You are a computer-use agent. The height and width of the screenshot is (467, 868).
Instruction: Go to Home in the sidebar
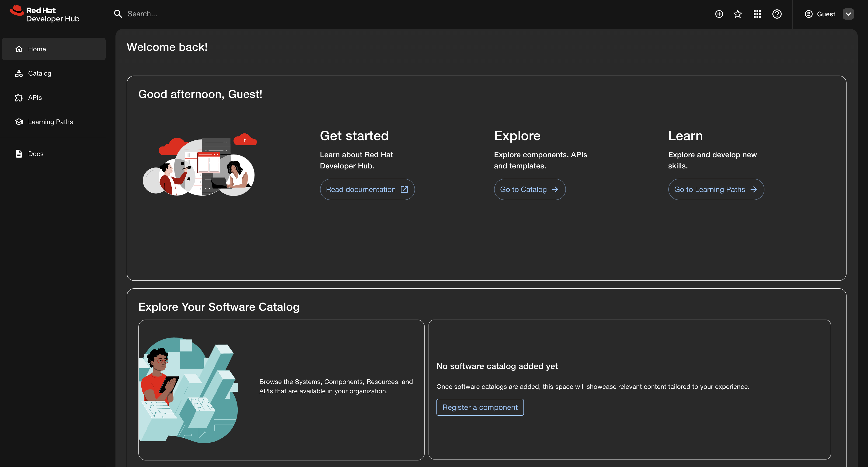(54, 49)
